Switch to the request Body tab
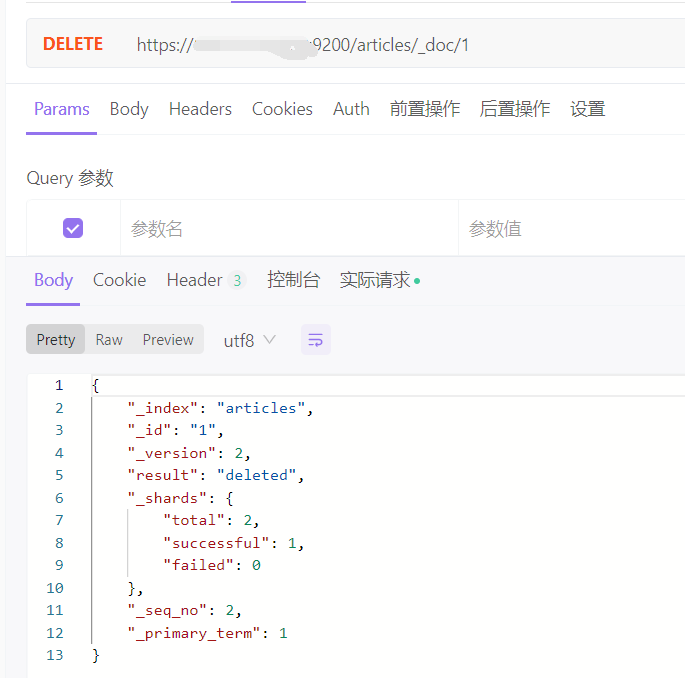This screenshot has height=678, width=685. click(129, 109)
